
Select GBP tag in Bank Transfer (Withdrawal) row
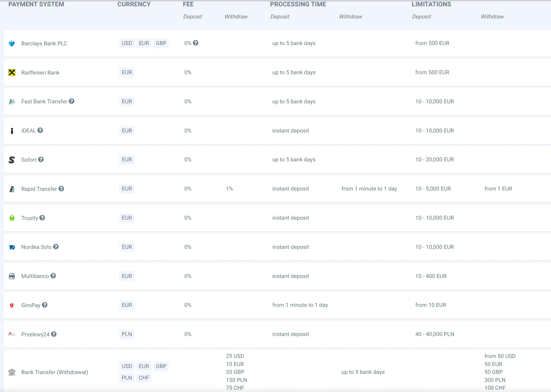(161, 366)
